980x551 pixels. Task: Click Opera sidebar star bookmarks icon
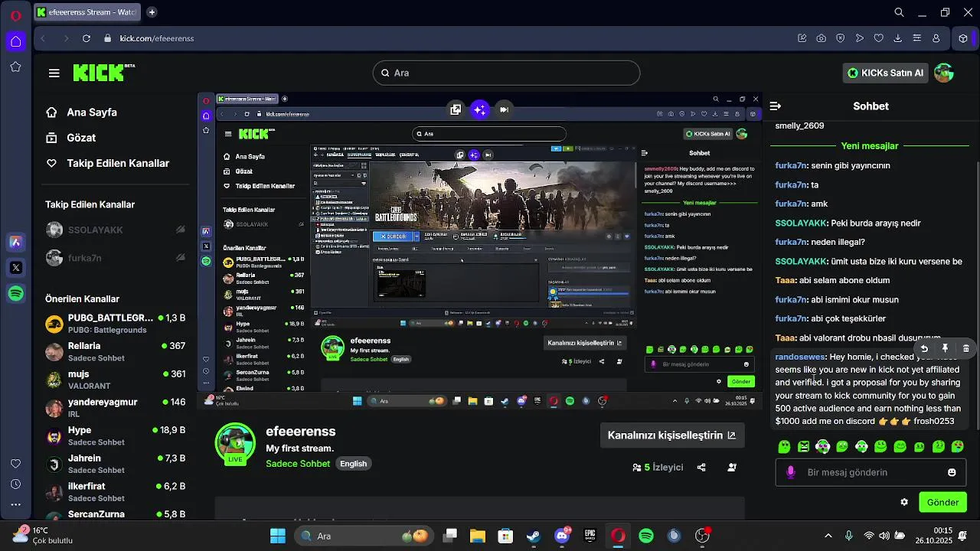[x=15, y=67]
